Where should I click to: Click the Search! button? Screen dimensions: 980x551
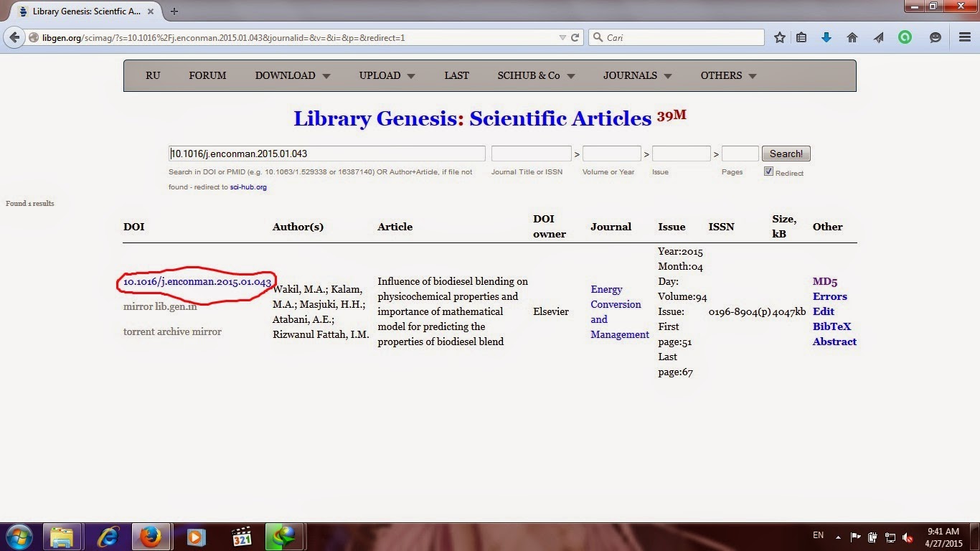coord(786,154)
